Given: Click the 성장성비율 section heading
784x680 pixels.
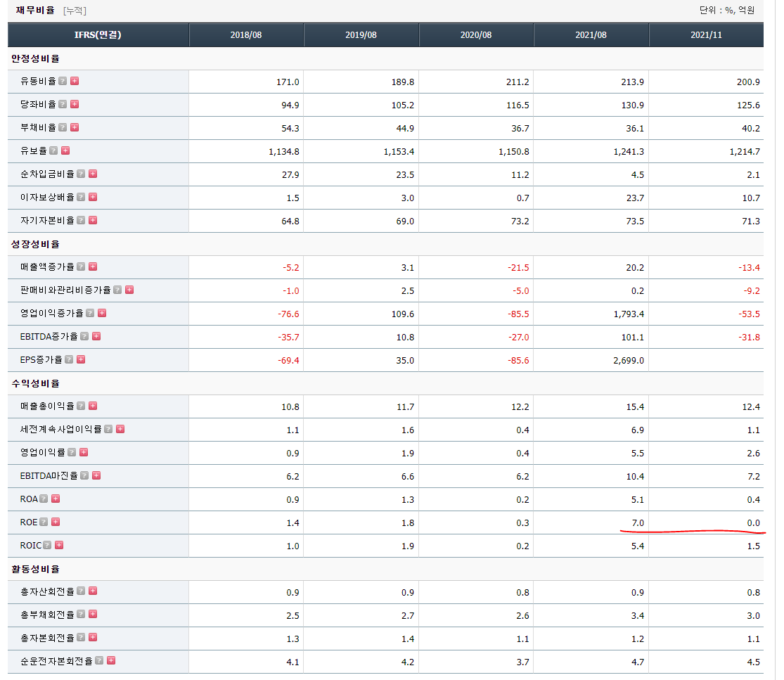Looking at the screenshot, I should pyautogui.click(x=35, y=244).
